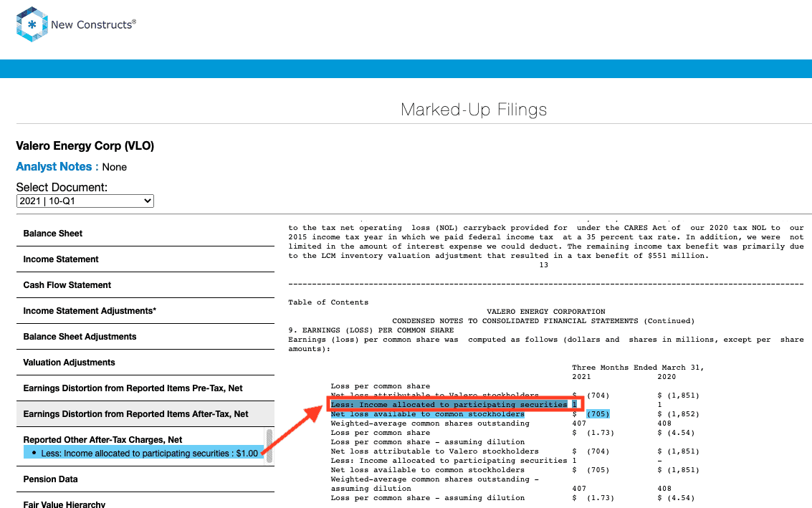Image resolution: width=812 pixels, height=508 pixels.
Task: Collapse Earnings Distortion After-Tax, Net section
Action: tap(145, 414)
